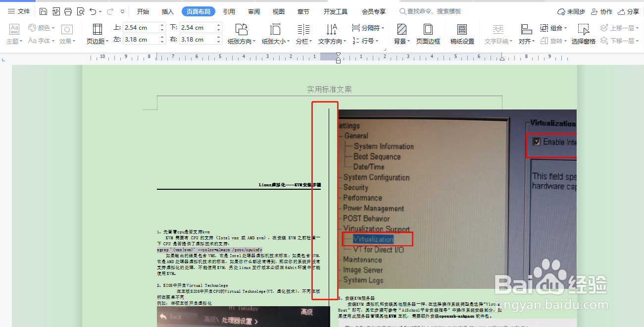644x327 pixels.
Task: Export document as PDF
Action: pos(55,11)
